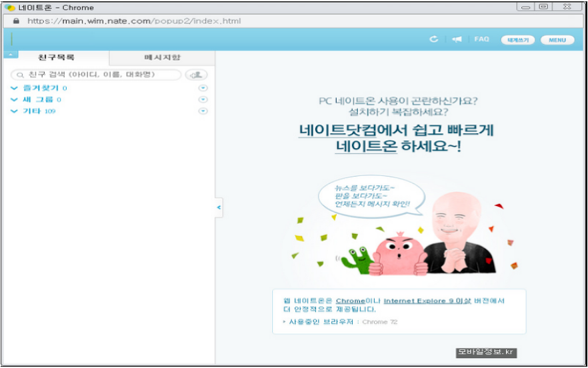Click the NateOn icon in title bar
The height and width of the screenshot is (368, 588).
coord(10,7)
